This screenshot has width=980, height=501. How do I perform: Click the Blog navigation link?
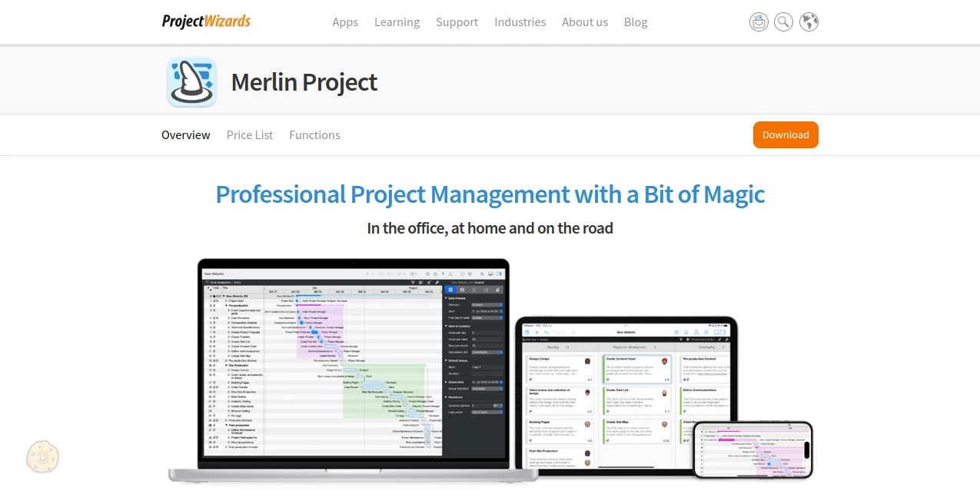[x=635, y=22]
